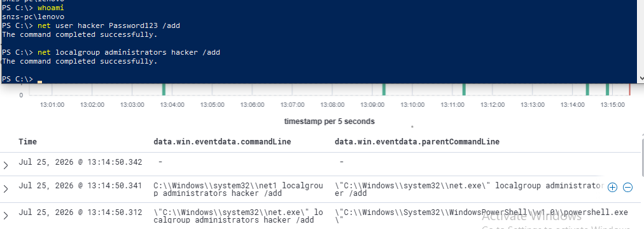The height and width of the screenshot is (229, 644).
Task: Click the 13:08:00 axis tick label
Action: click(x=332, y=105)
